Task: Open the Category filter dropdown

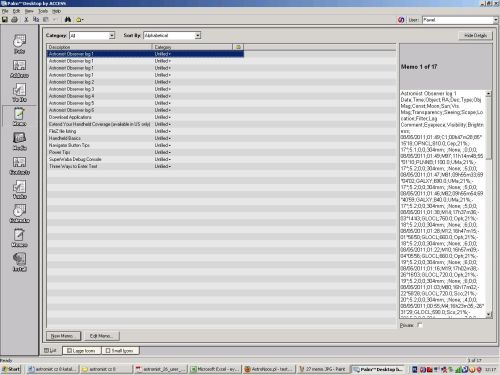Action: click(112, 35)
